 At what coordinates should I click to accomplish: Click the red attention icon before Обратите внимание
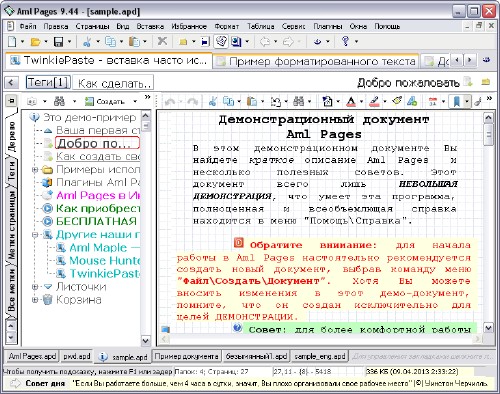[239, 242]
